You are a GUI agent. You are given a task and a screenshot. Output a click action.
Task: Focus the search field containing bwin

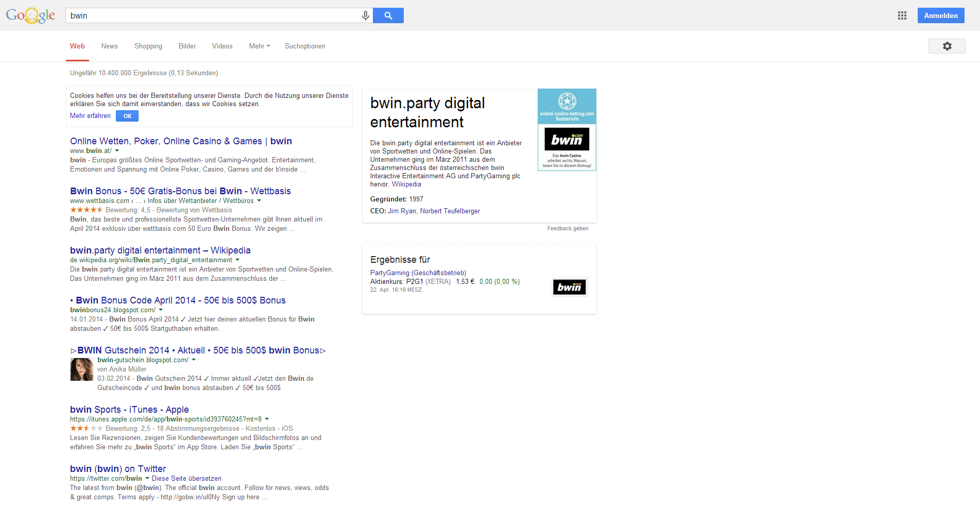(x=214, y=15)
